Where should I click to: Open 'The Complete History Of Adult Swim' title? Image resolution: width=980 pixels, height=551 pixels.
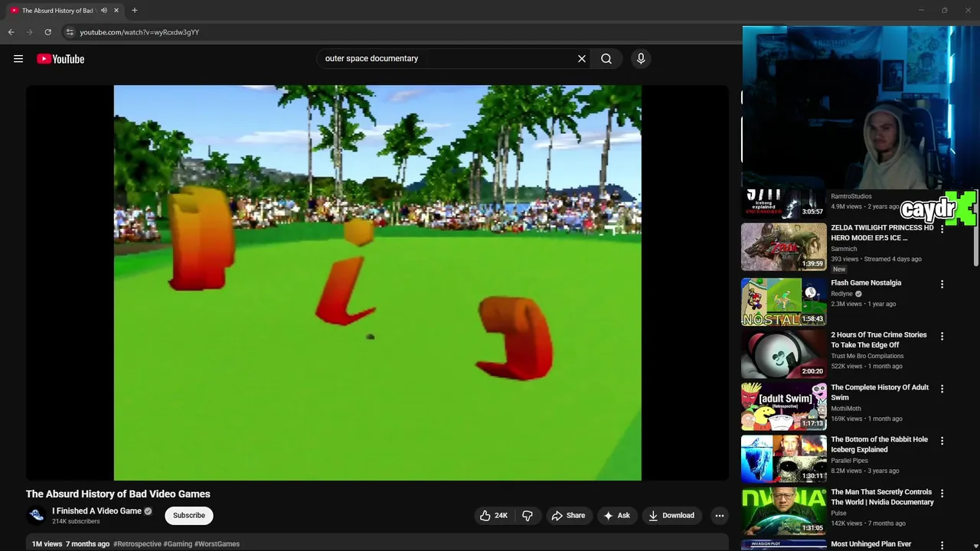pyautogui.click(x=880, y=393)
